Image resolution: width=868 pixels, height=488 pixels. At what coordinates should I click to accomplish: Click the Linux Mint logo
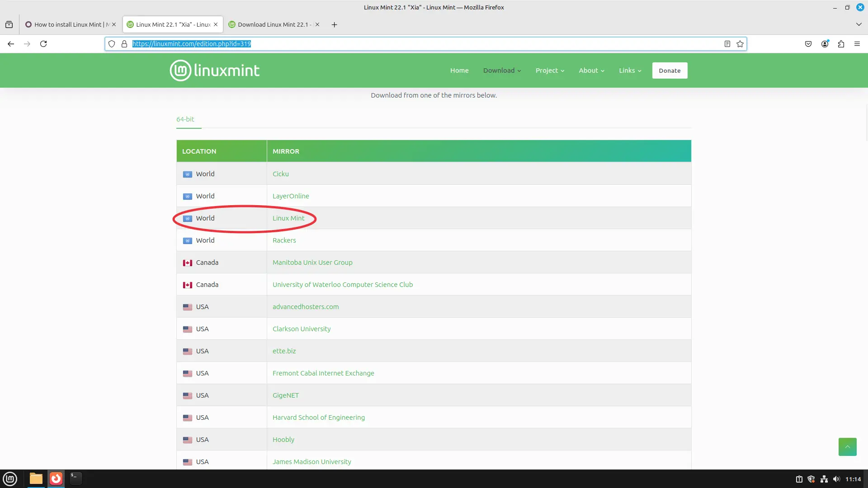click(214, 70)
